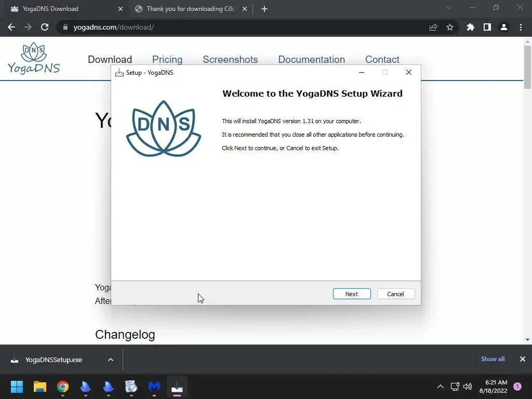Open the tab search dropdown arrow

pos(448,7)
